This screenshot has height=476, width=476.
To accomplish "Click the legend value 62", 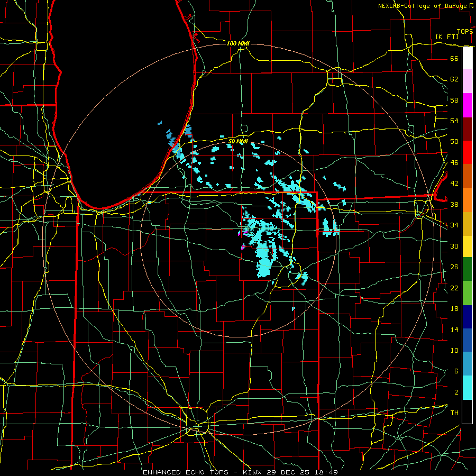I will coord(454,79).
